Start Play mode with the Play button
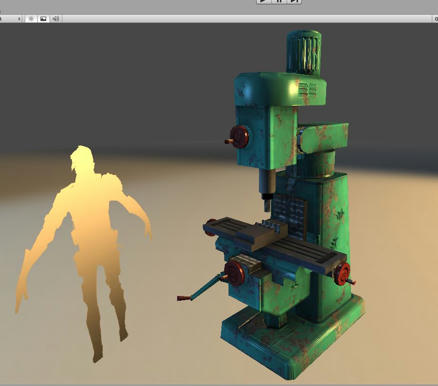This screenshot has height=386, width=438. click(263, 1)
